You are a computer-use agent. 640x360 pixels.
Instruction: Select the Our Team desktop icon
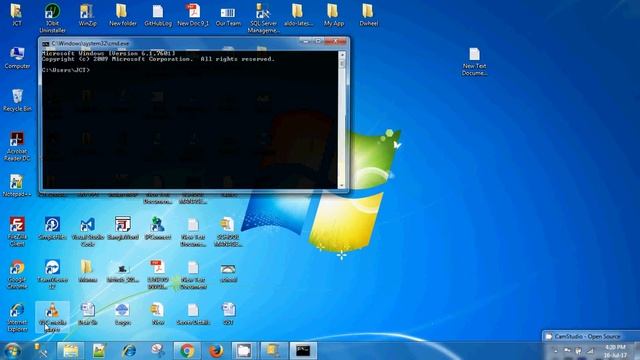228,15
